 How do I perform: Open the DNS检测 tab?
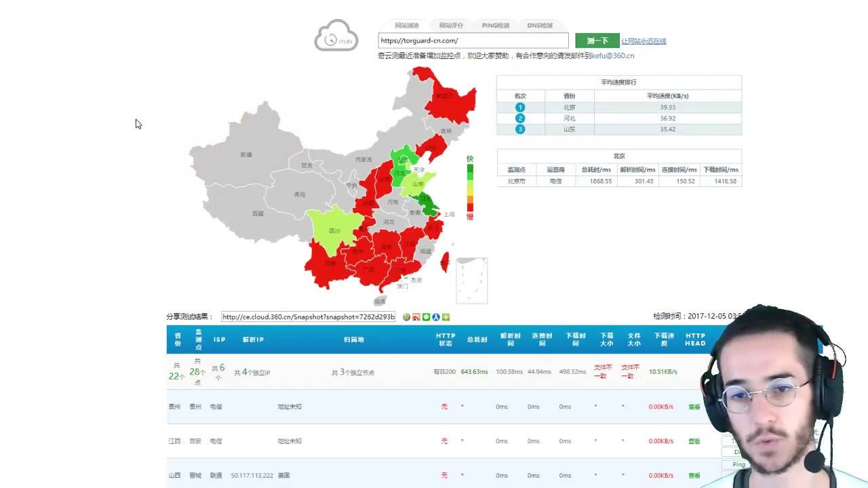(x=540, y=25)
